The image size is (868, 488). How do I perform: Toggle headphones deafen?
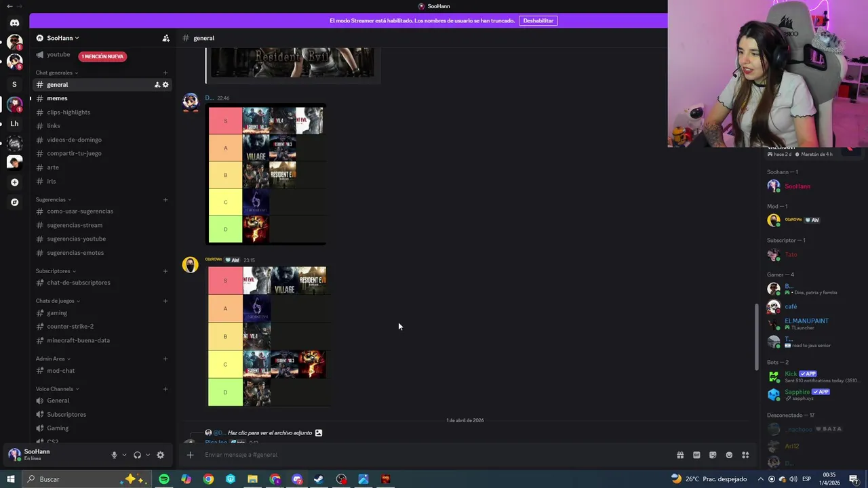[137, 455]
